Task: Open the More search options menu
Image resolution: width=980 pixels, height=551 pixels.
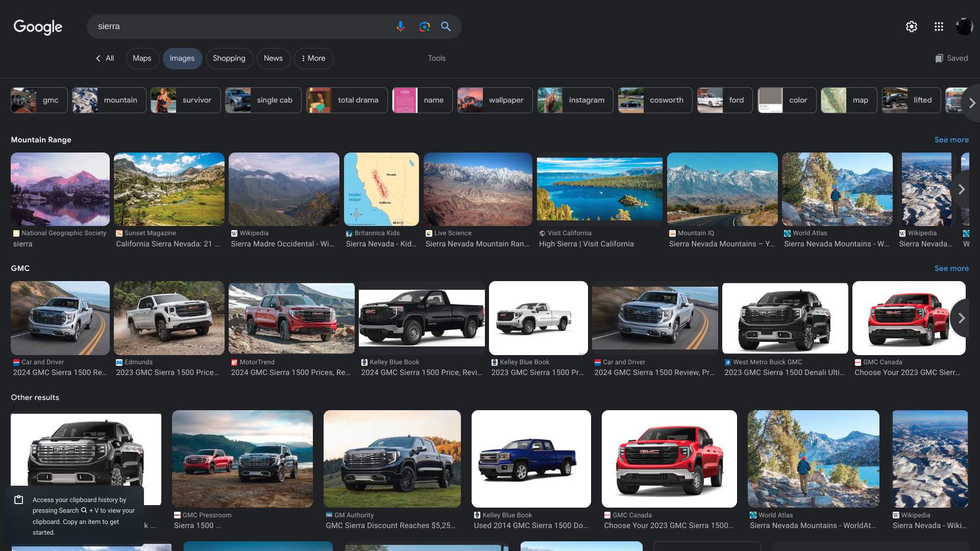Action: 313,58
